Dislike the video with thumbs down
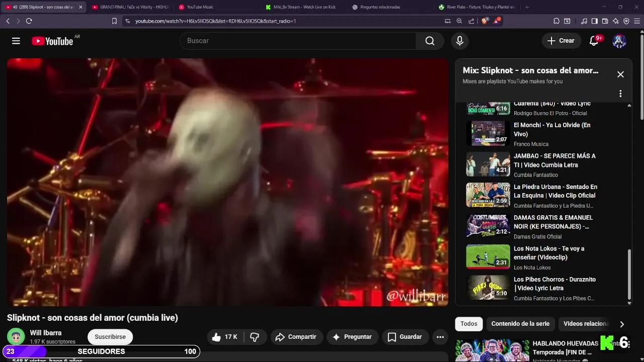 tap(255, 337)
